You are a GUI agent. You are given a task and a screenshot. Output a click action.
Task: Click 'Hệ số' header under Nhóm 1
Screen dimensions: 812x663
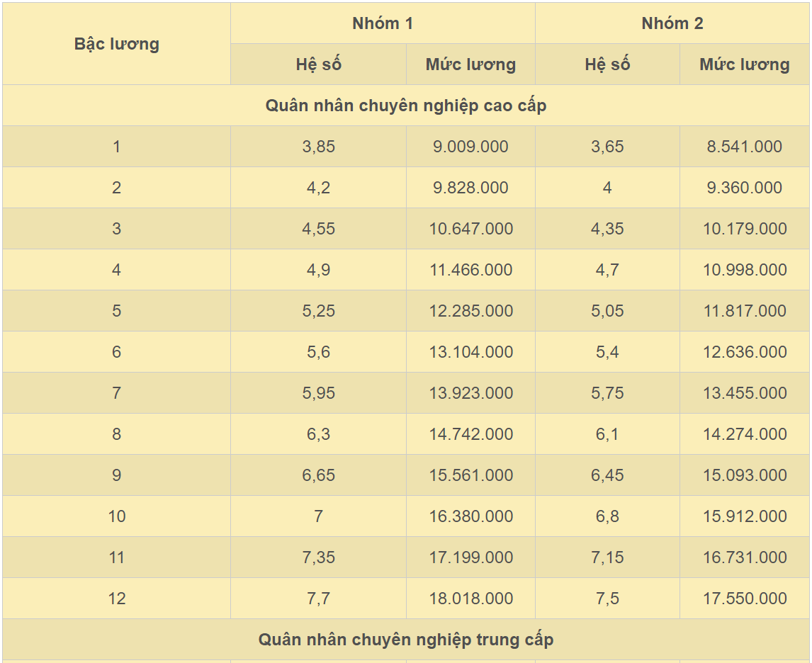[x=318, y=64]
